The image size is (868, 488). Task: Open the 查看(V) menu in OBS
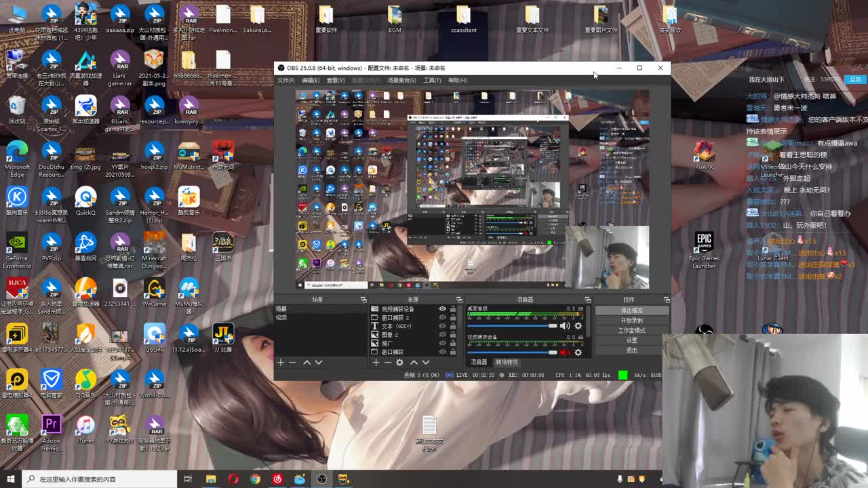336,80
